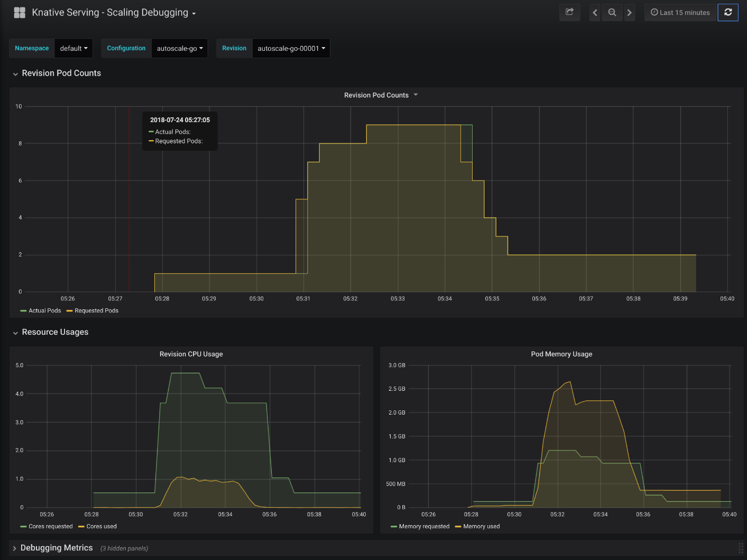747x560 pixels.
Task: Open the Revision CPU Usage panel title menu
Action: (191, 354)
